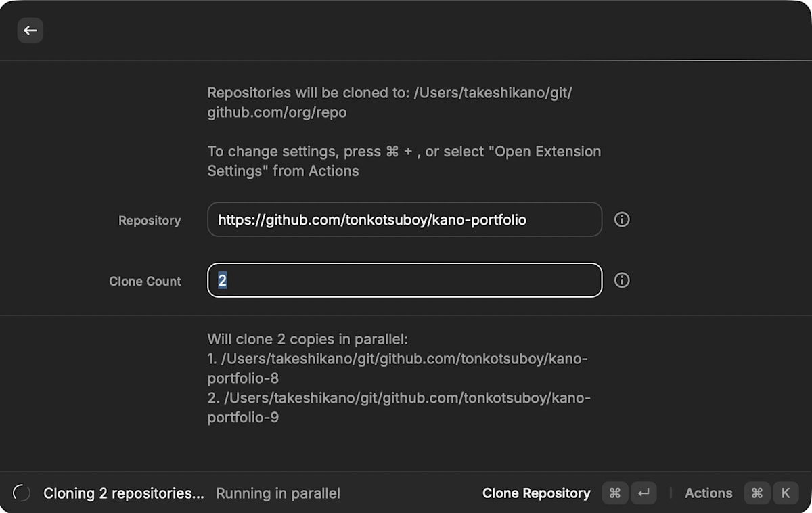Click the Return key shortcut icon
The height and width of the screenshot is (513, 812).
click(x=644, y=493)
